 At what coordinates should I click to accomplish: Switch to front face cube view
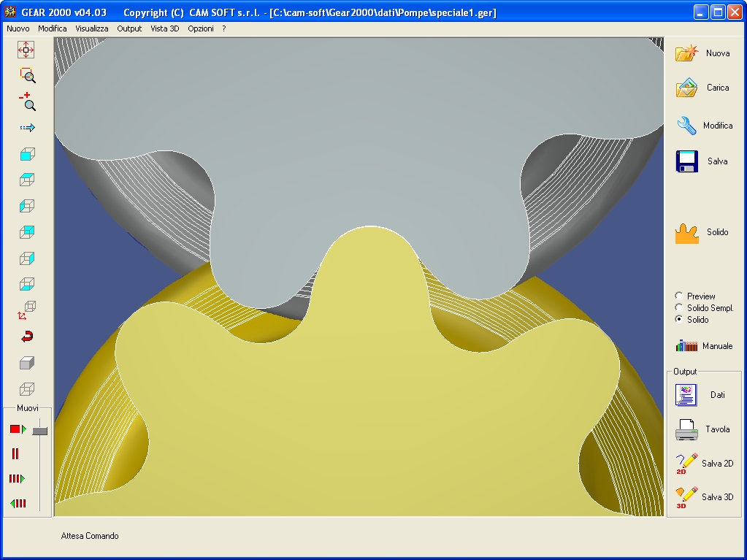(27, 154)
